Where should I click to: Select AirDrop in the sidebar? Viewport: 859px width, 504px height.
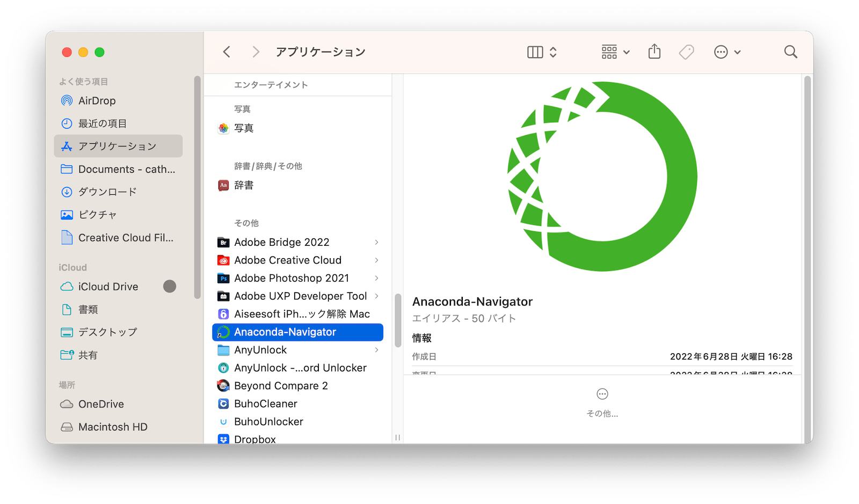97,101
